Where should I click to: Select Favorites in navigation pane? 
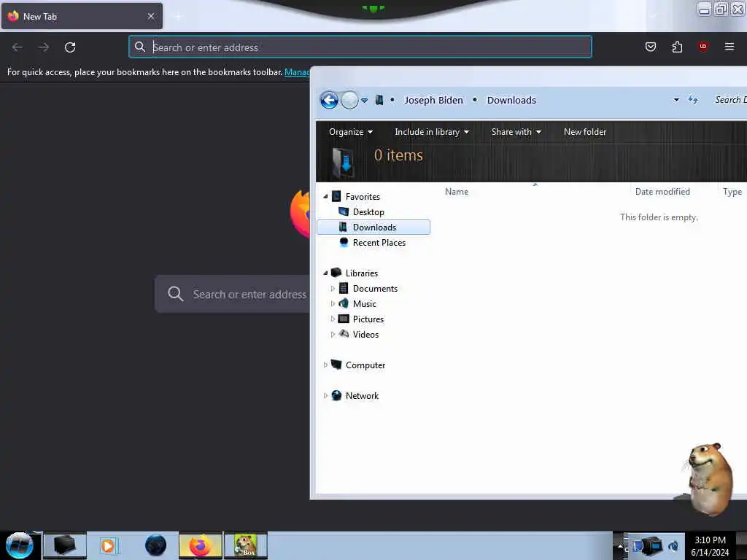coord(363,197)
